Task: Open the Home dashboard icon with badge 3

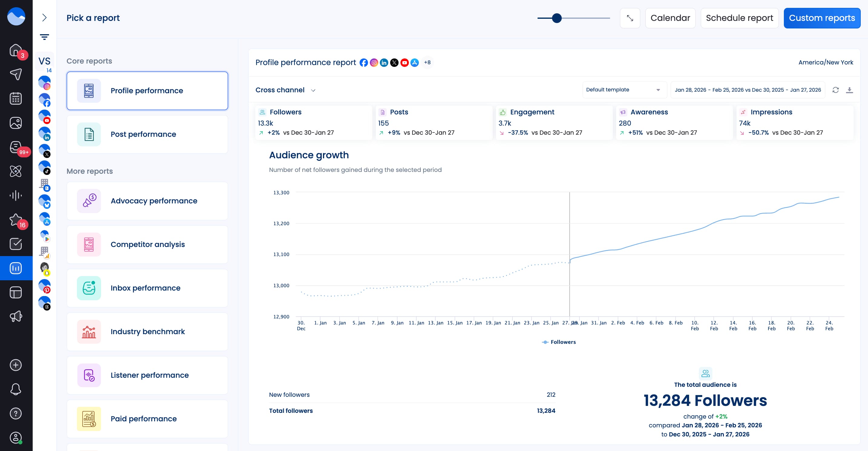Action: [16, 50]
